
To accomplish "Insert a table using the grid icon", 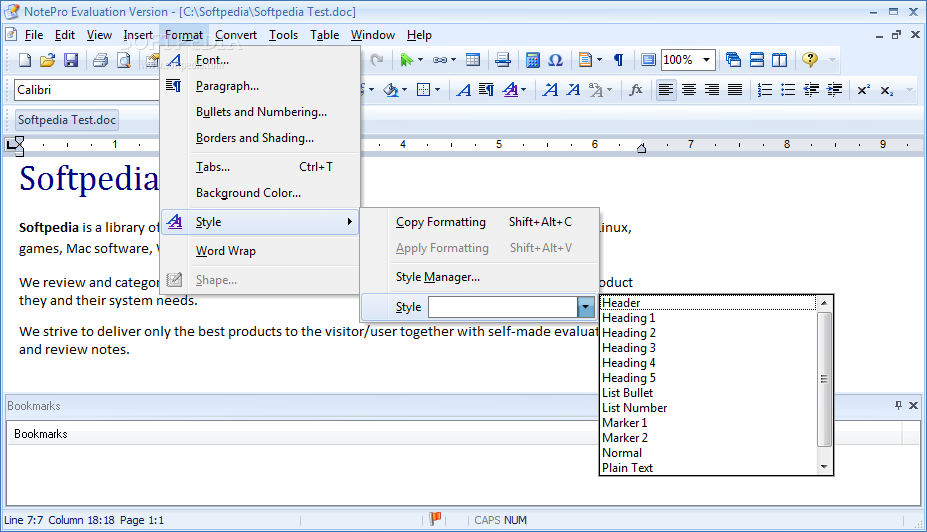I will [473, 60].
